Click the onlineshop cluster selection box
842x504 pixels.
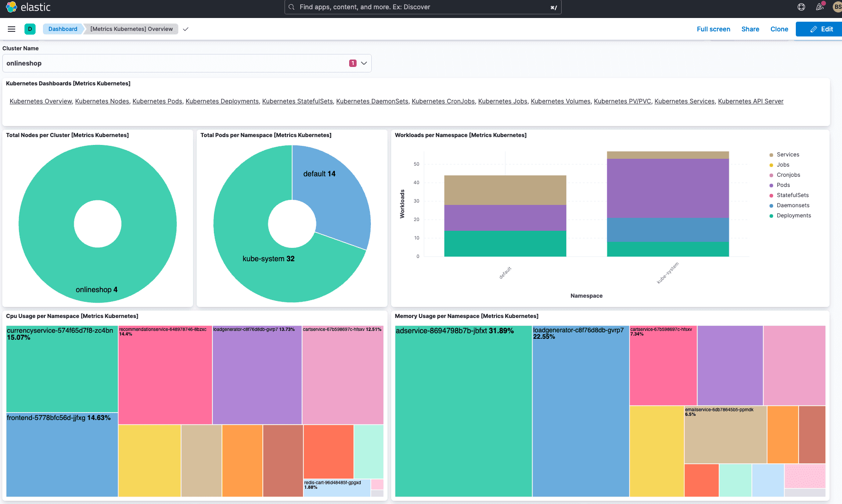[176, 63]
